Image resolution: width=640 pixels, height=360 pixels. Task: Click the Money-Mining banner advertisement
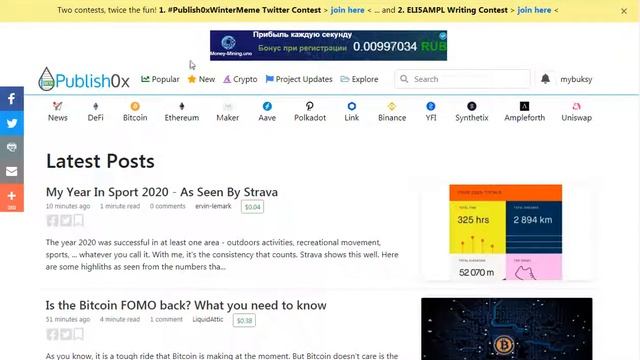coord(328,45)
